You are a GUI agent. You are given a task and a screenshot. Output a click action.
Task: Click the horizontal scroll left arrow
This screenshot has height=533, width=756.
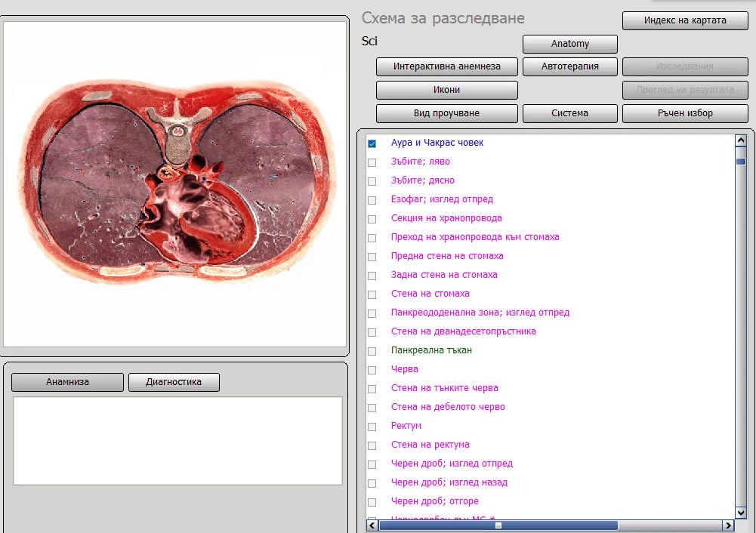click(x=372, y=525)
